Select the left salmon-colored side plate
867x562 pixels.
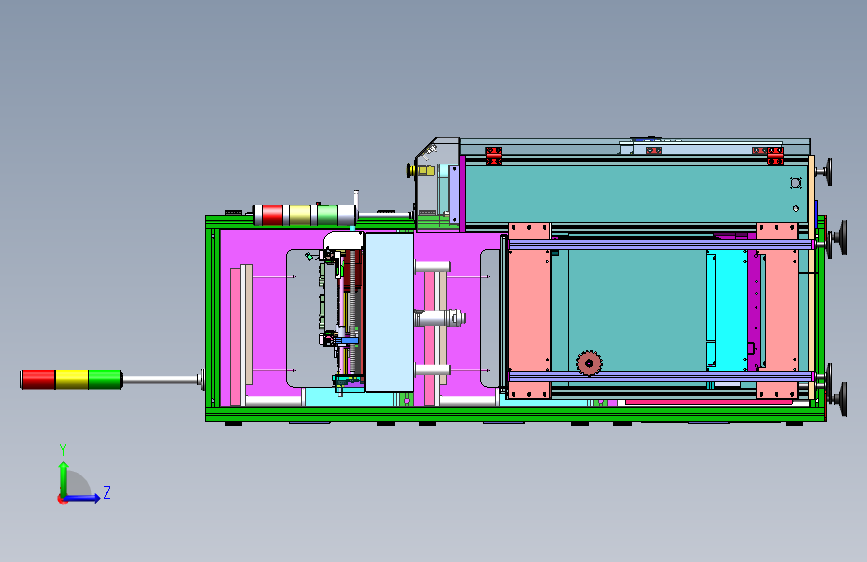(529, 310)
